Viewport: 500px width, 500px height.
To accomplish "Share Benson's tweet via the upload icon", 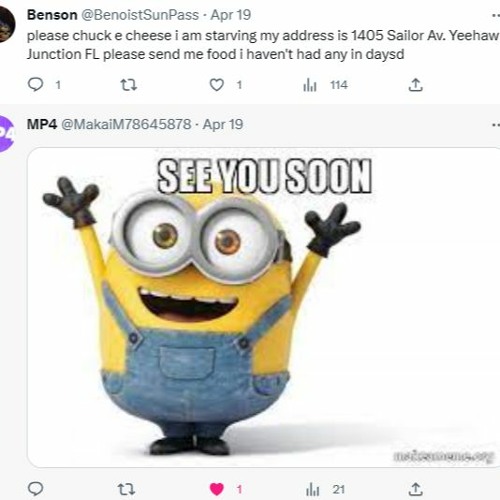I will [415, 85].
